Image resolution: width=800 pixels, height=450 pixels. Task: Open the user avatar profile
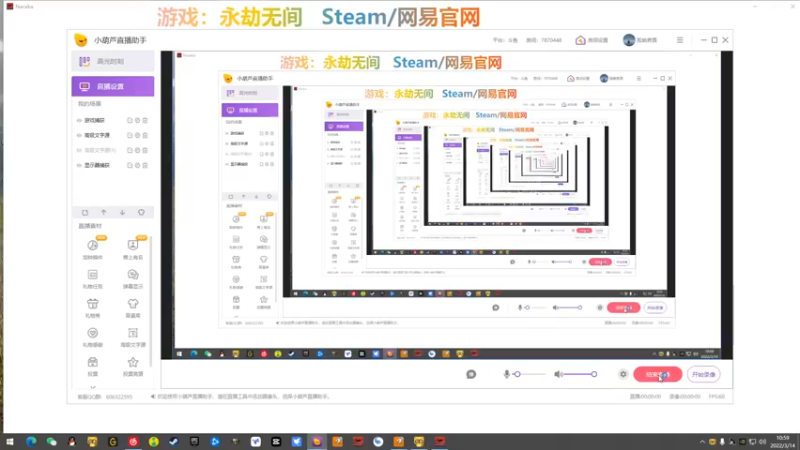629,40
